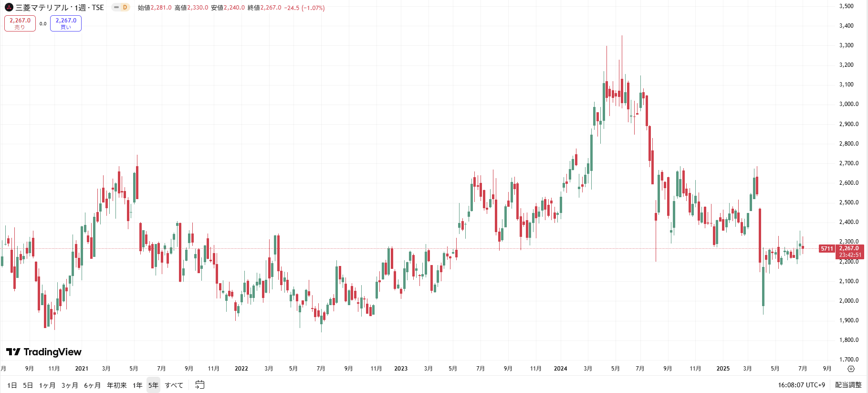Click the 2021 year label on time axis
Viewport: 868px width, 393px height.
(82, 369)
